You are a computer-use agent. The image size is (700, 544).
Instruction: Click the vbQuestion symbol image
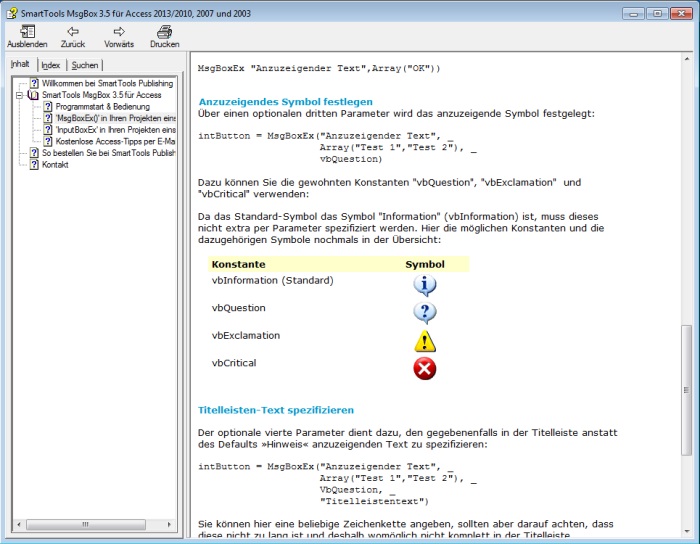click(x=425, y=312)
